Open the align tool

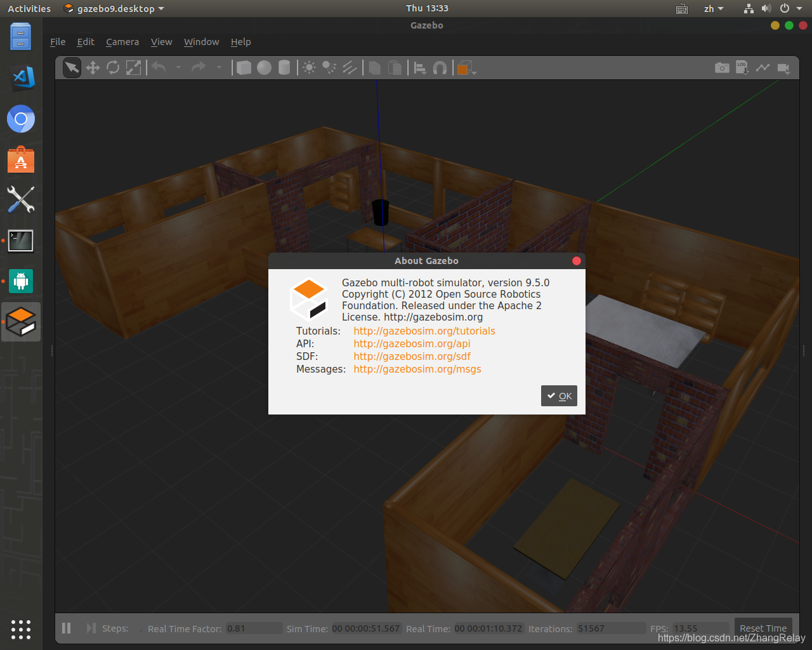click(419, 67)
